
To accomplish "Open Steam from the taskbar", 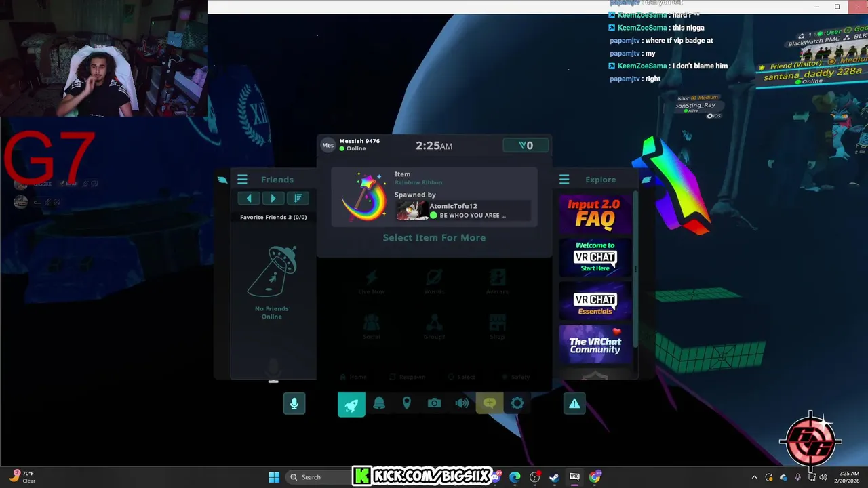I will [x=554, y=477].
